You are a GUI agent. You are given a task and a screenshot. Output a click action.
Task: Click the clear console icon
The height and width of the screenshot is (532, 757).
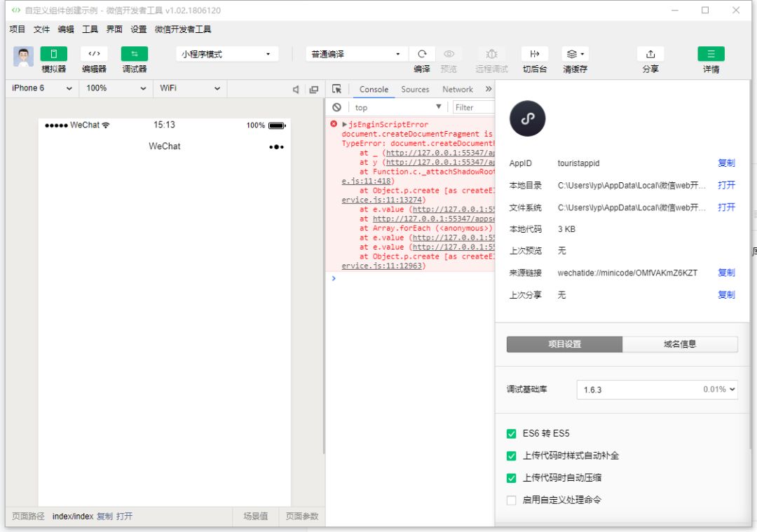pos(336,107)
